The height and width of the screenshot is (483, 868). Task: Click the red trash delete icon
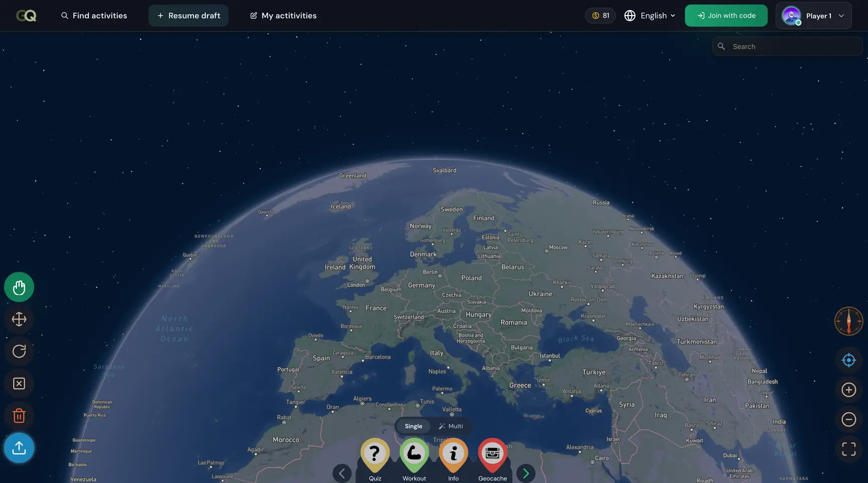point(19,416)
